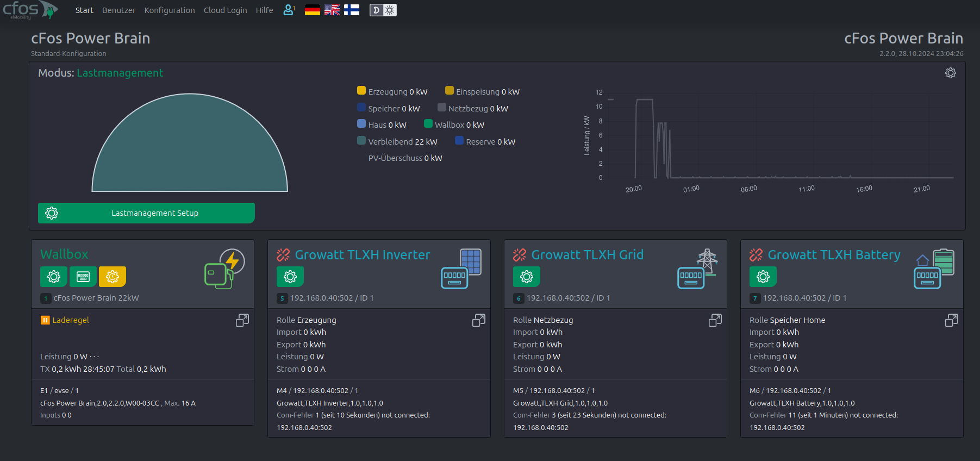Open Cloud Login page
The width and height of the screenshot is (980, 461).
225,10
